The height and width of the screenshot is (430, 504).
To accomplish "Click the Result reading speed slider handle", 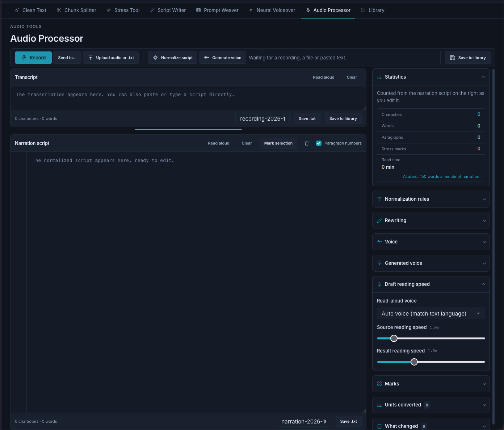I will coord(414,362).
